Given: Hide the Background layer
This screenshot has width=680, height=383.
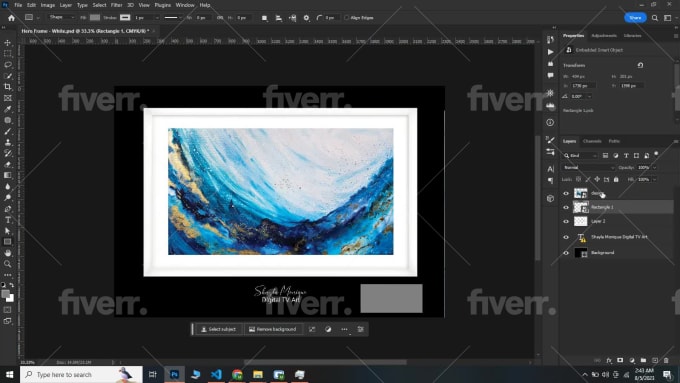Looking at the screenshot, I should pos(566,253).
